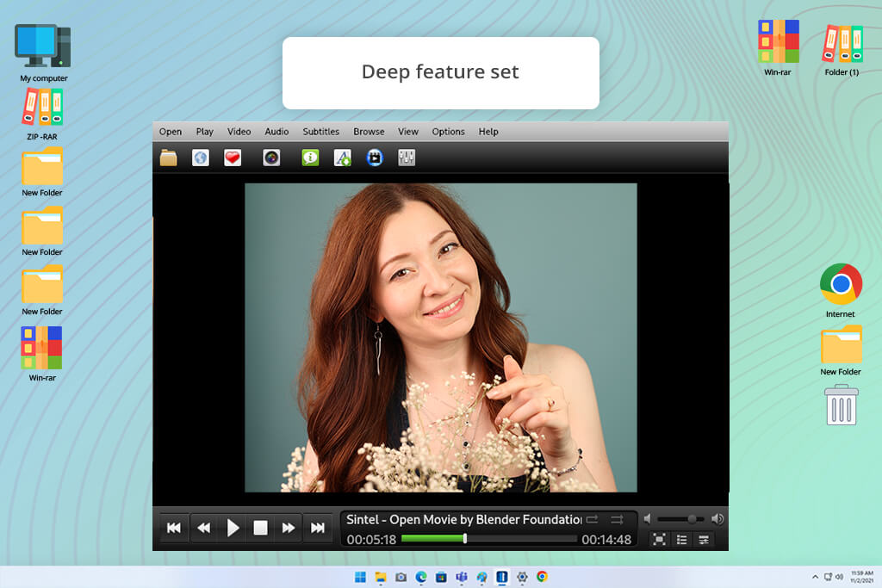Screen dimensions: 882x588
Task: Select the Folder (1) desktop icon
Action: coord(842,49)
